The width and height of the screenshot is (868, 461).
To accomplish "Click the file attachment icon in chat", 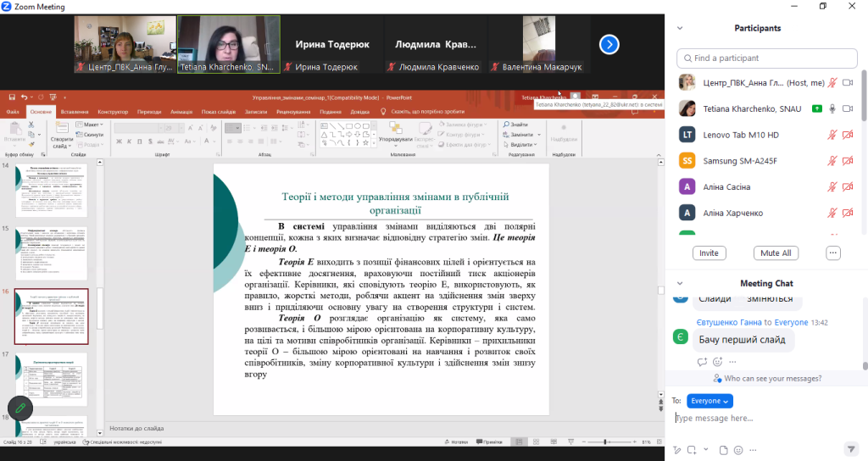I will (x=722, y=449).
